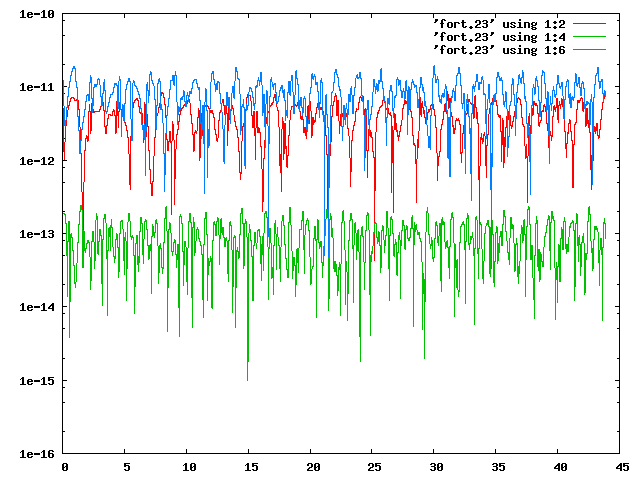The width and height of the screenshot is (640, 480).
Task: Click the x-axis label 25
Action: tap(375, 467)
